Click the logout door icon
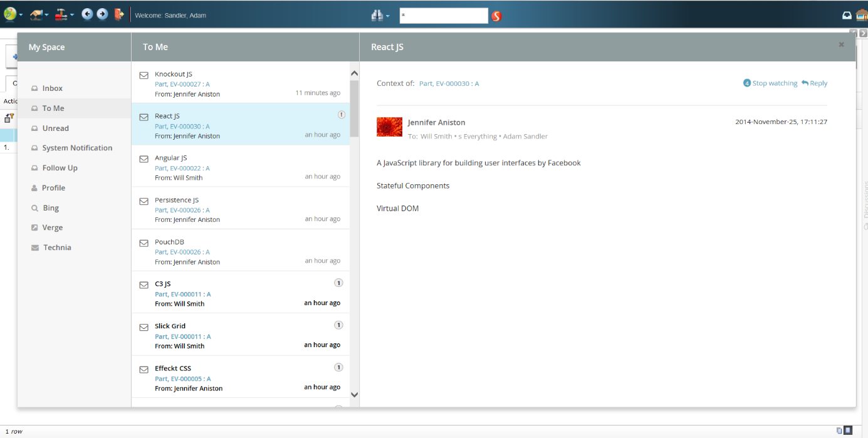Image resolution: width=868 pixels, height=438 pixels. (x=119, y=14)
